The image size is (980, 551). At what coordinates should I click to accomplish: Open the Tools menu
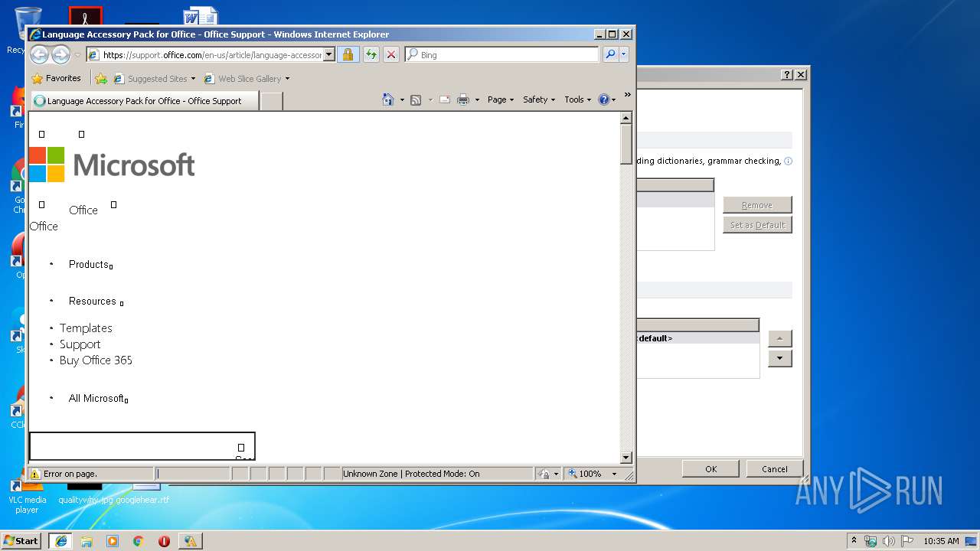coord(578,99)
